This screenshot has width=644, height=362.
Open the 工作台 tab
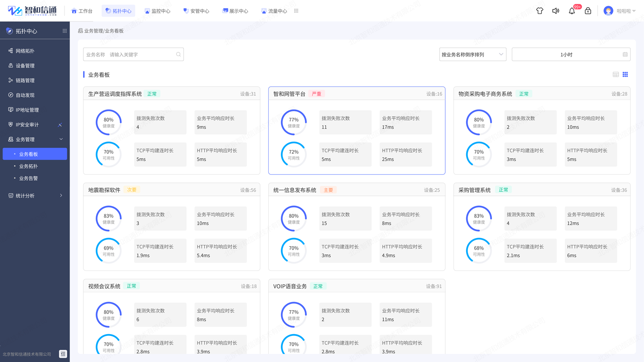click(82, 11)
